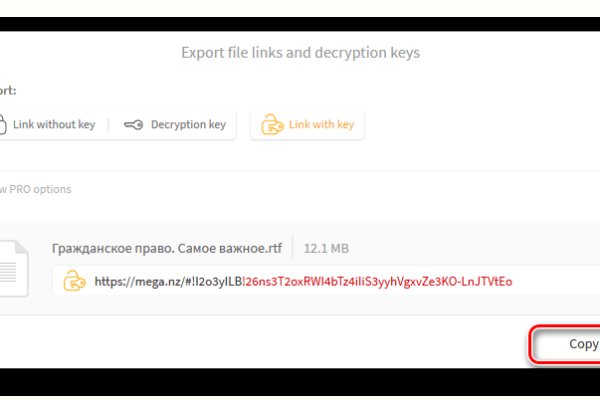Click the "Export file links and decryption keys" title

(x=300, y=52)
